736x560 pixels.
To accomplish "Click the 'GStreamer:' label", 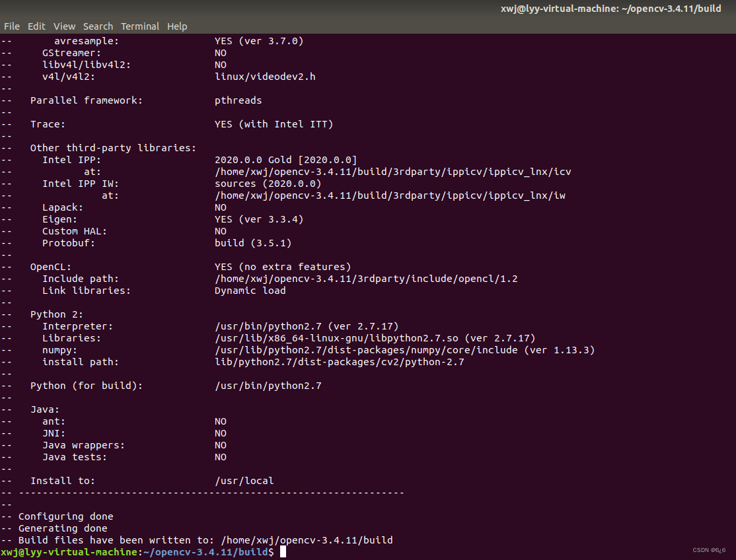I will pyautogui.click(x=71, y=53).
